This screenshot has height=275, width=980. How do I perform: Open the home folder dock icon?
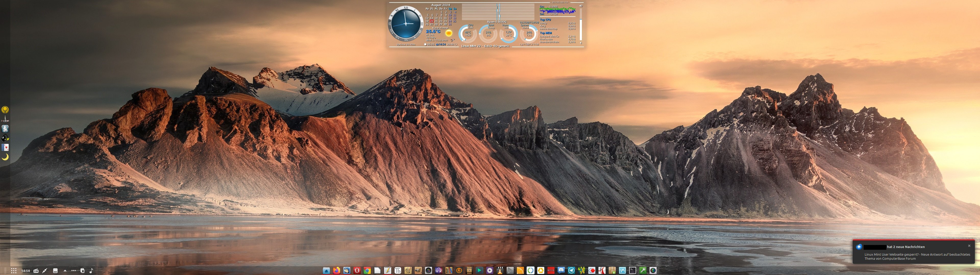click(x=326, y=270)
